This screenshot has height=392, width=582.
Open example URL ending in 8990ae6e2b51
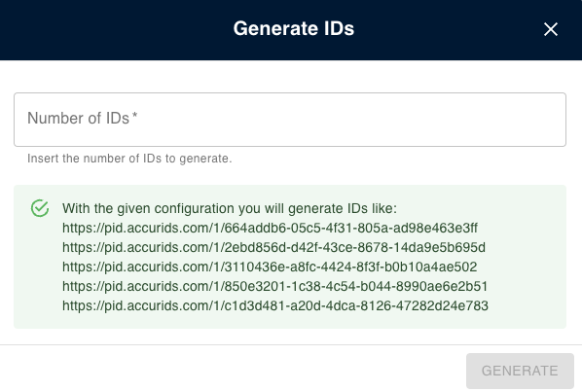(274, 286)
